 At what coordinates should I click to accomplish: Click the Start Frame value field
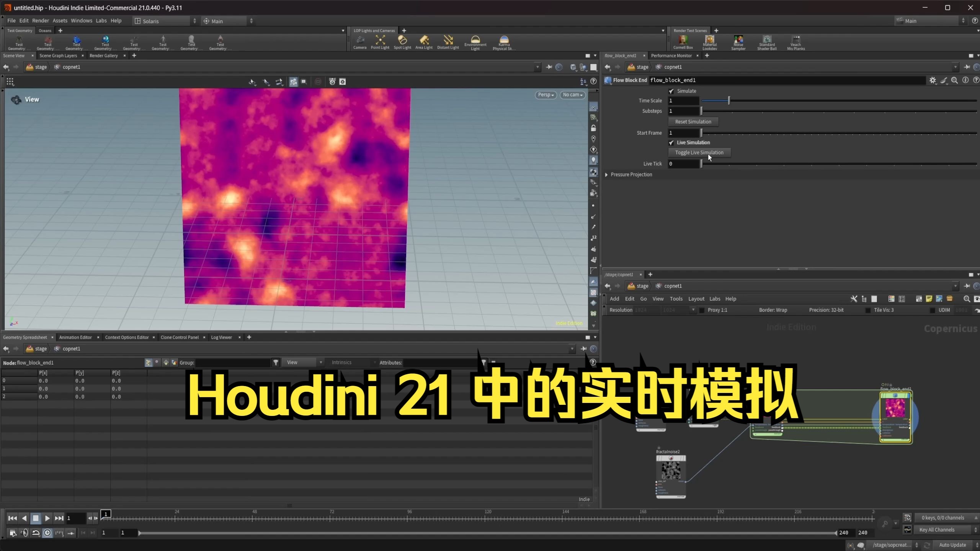(x=684, y=133)
